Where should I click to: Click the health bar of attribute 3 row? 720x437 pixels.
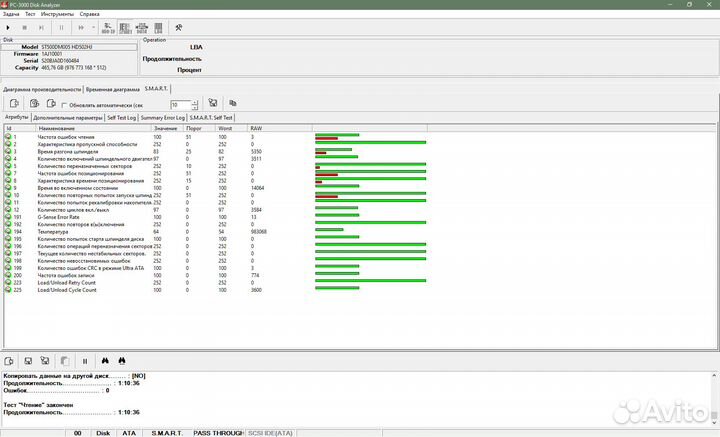[x=370, y=151]
